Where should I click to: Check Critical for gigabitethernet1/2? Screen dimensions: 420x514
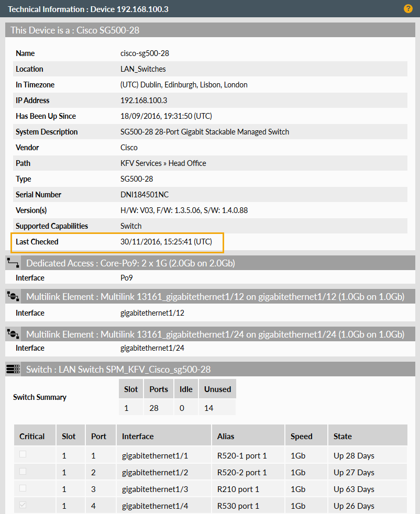click(x=23, y=472)
